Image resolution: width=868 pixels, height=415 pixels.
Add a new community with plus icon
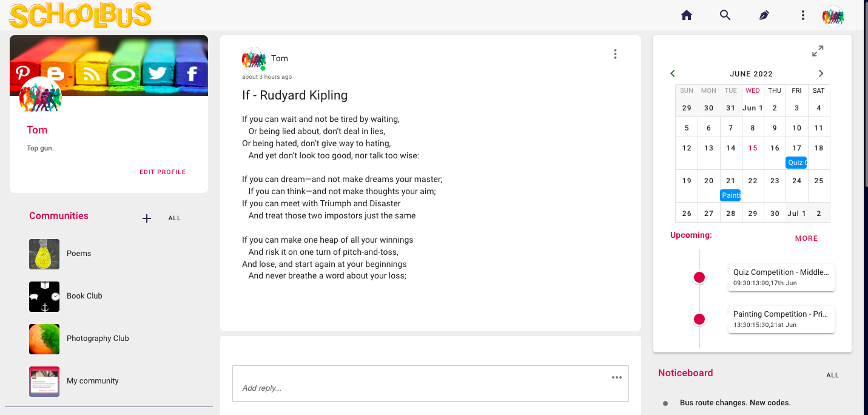tap(146, 218)
